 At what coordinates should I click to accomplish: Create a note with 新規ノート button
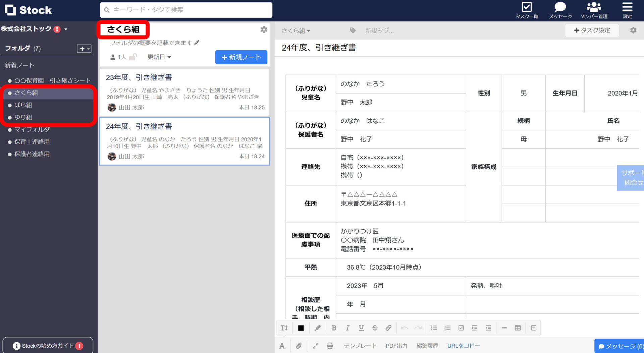click(241, 57)
